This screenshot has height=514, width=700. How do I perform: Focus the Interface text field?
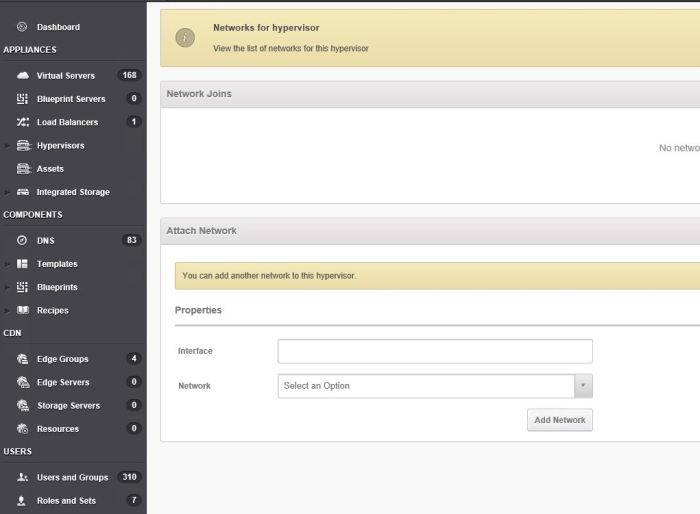435,351
